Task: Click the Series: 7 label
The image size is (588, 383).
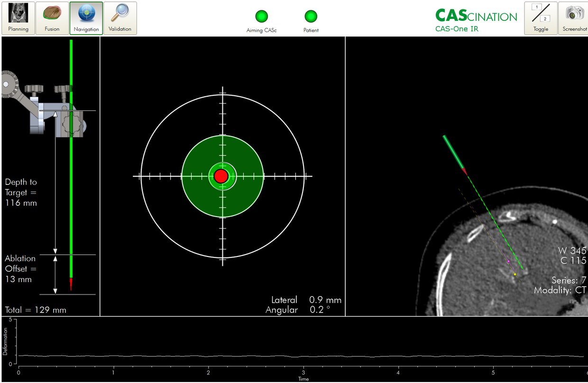Action: point(569,280)
